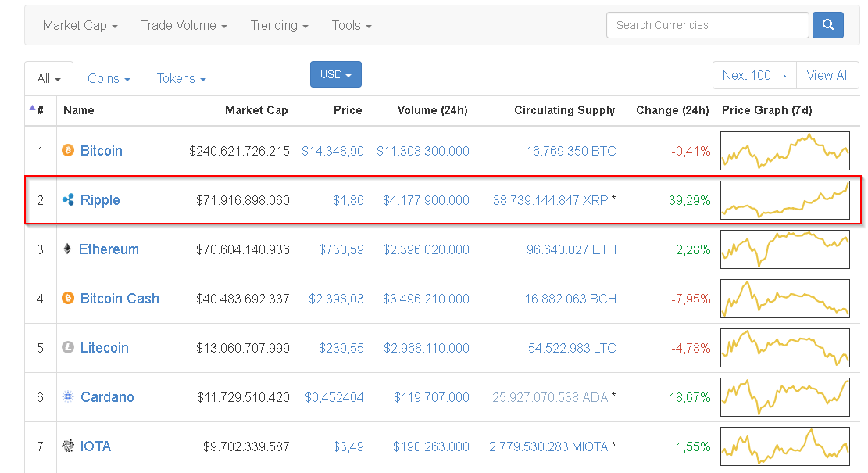
Task: Open the Bitcoin Cash name link
Action: [x=120, y=299]
